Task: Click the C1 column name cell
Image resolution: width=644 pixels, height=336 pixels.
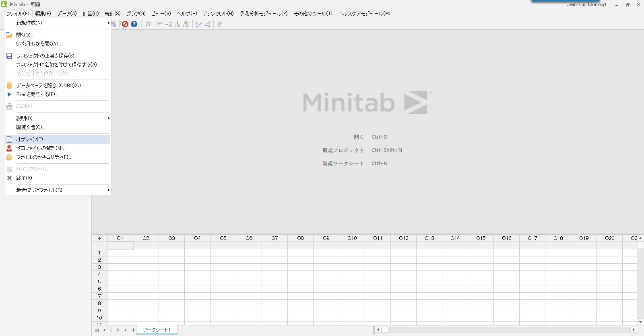Action: tap(120, 245)
